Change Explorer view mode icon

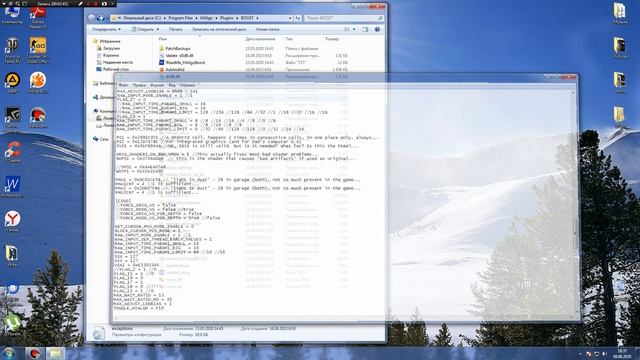coord(347,29)
